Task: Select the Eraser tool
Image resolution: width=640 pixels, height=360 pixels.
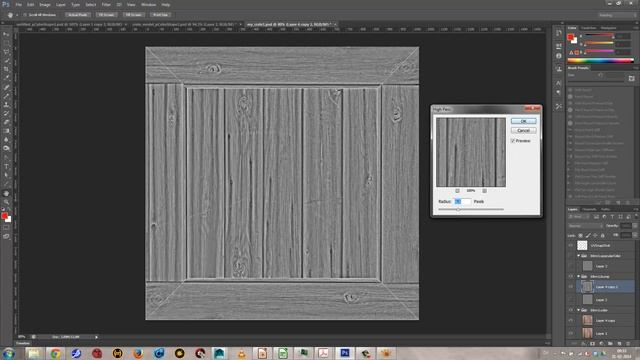Action: pos(6,122)
